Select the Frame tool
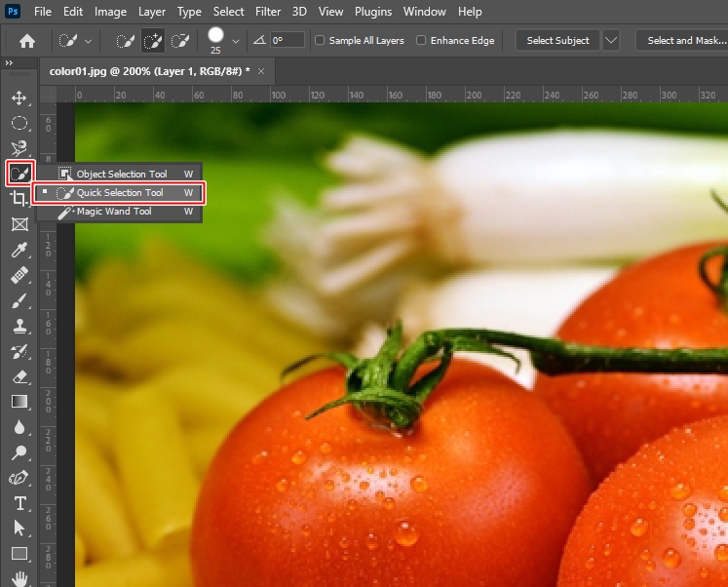This screenshot has height=587, width=728. (x=19, y=224)
